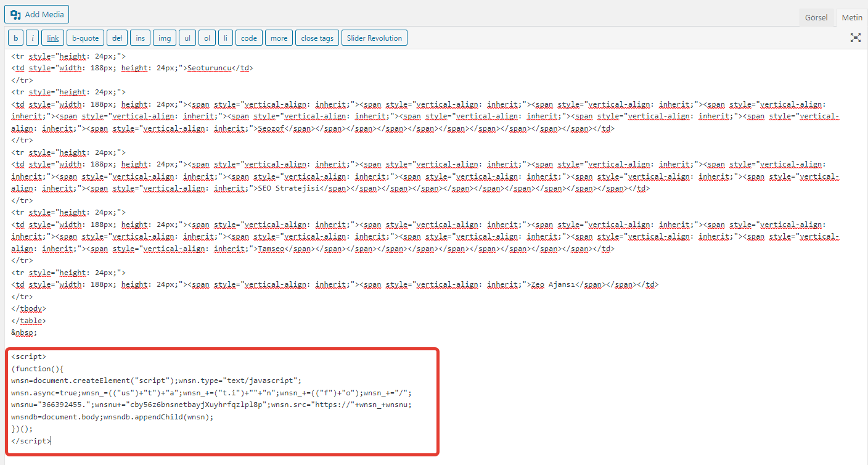Click the del quicktag button

point(117,38)
